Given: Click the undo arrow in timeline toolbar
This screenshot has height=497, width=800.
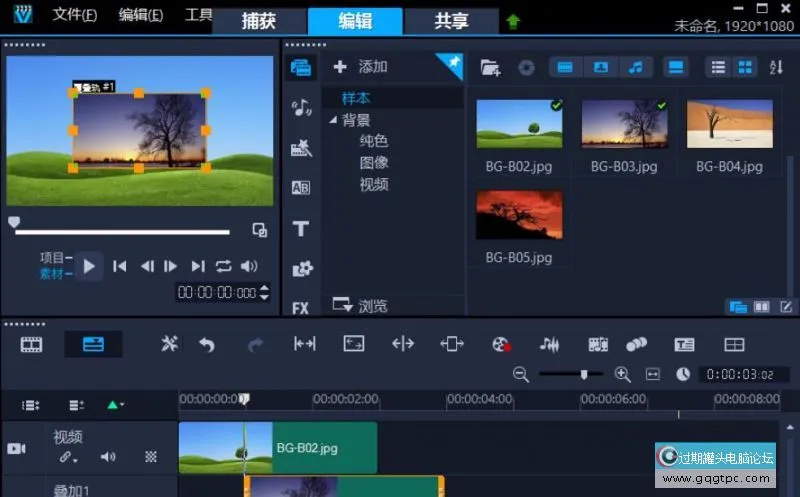Looking at the screenshot, I should click(207, 344).
